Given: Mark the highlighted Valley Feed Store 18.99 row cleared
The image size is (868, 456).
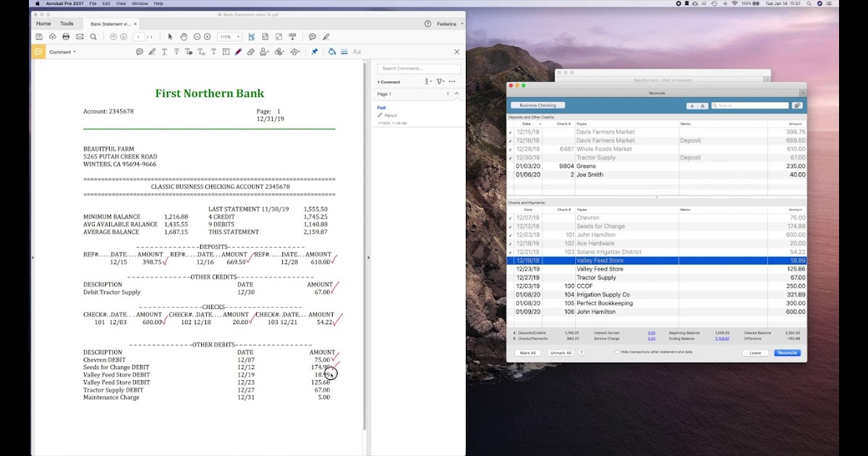Looking at the screenshot, I should tap(511, 261).
